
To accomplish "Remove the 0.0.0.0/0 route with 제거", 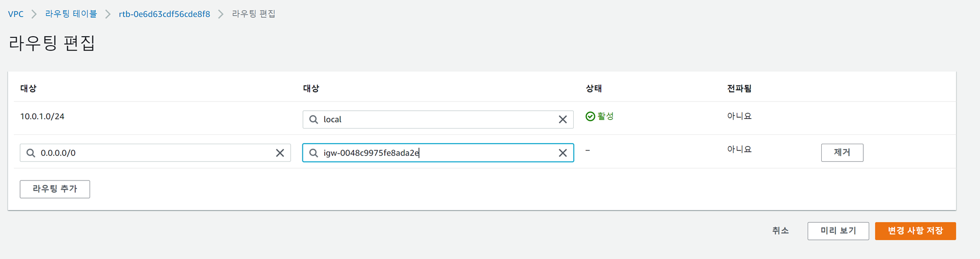I will click(x=842, y=153).
